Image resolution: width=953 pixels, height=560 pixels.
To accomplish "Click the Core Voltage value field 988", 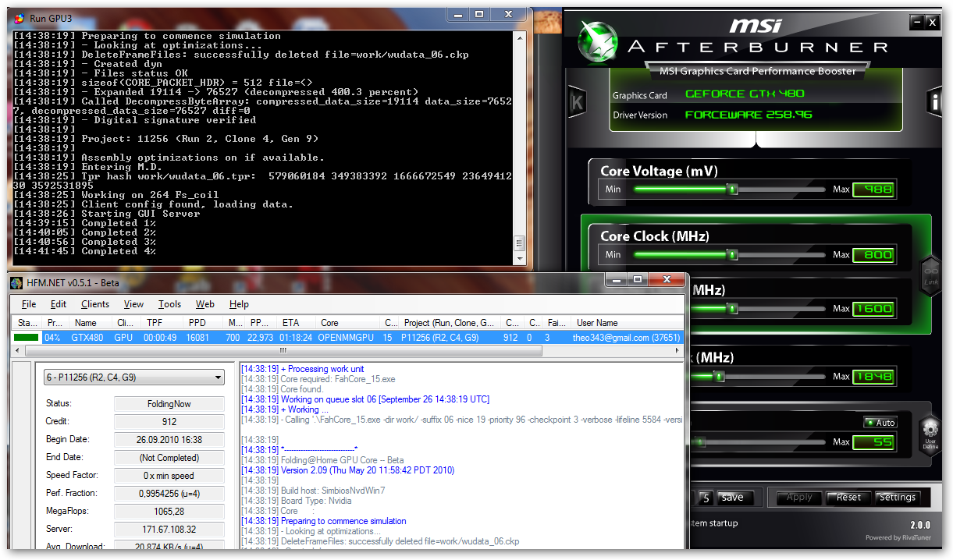I will click(873, 189).
